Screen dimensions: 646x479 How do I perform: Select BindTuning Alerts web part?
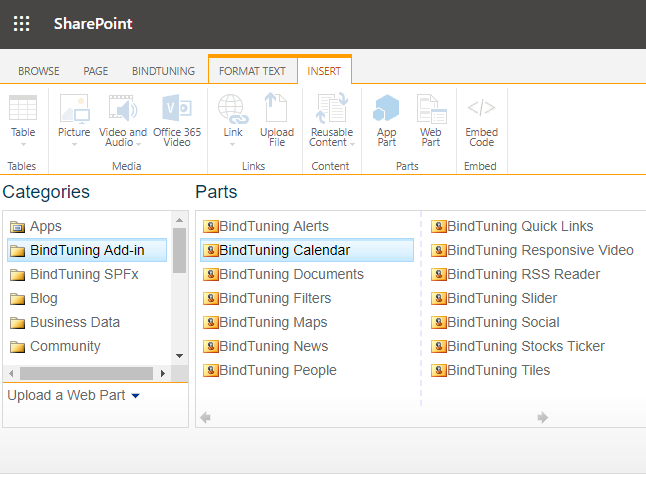tap(266, 226)
